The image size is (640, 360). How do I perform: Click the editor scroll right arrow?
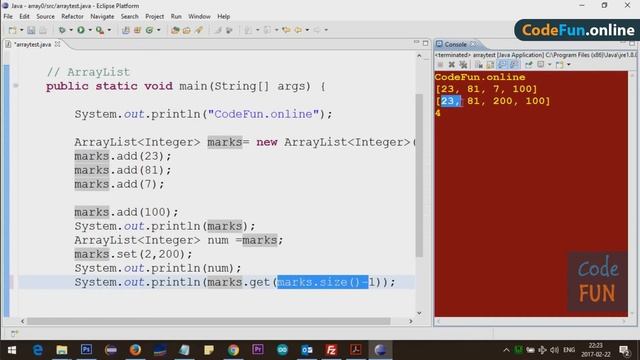pos(411,322)
